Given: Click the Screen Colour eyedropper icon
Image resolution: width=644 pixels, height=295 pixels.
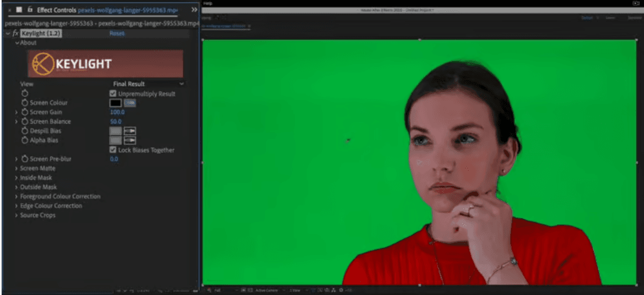Looking at the screenshot, I should 130,103.
